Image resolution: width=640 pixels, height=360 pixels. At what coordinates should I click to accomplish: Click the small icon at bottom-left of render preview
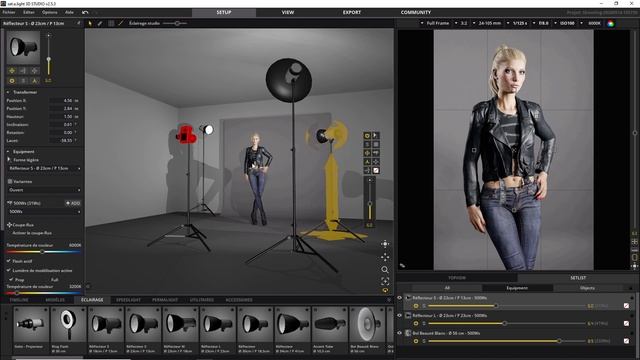402,265
